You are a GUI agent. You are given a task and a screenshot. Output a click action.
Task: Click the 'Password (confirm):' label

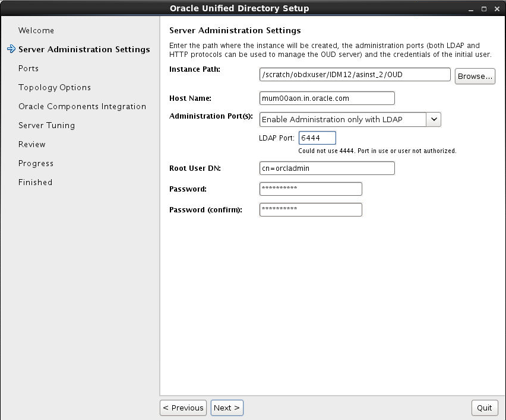point(205,210)
